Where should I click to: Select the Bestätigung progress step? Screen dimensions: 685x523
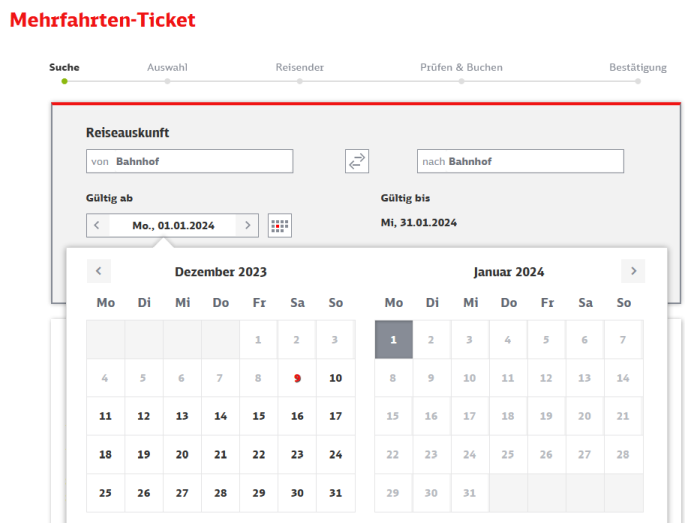point(638,67)
